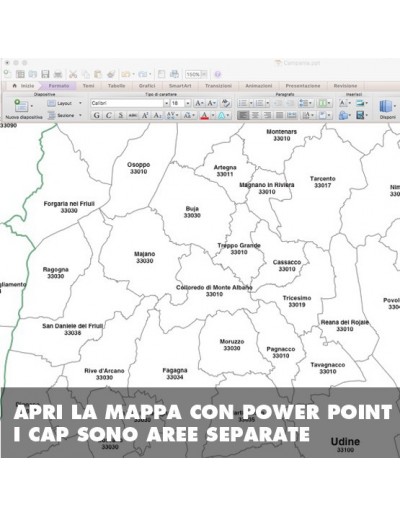Screen dimensions: 400x517
Task: Toggle strikethrough with the abc button
Action: [x=133, y=115]
